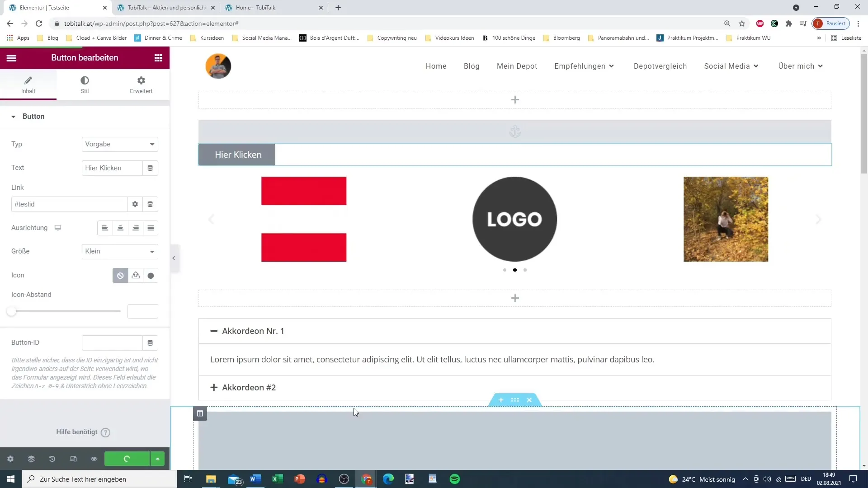This screenshot has height=488, width=868.
Task: Click the Hier Klicken button in preview
Action: 237,155
